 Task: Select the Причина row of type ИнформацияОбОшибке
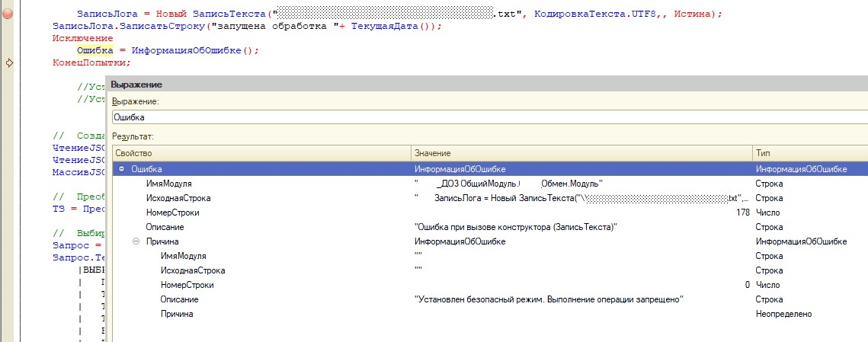click(490, 241)
